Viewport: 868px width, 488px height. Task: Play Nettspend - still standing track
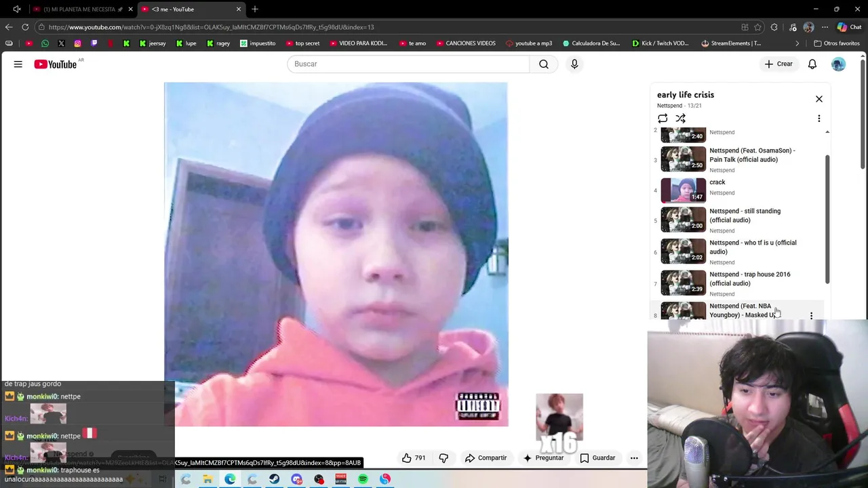click(745, 216)
